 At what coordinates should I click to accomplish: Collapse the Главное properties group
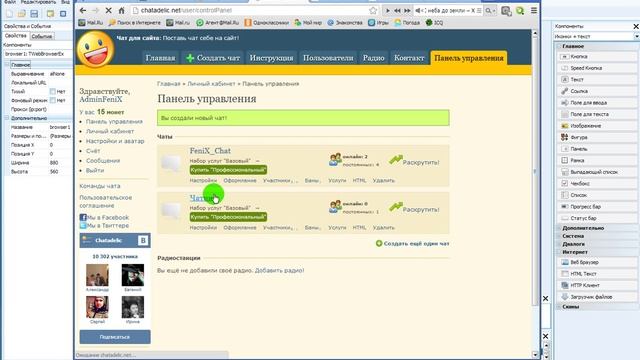pos(7,65)
